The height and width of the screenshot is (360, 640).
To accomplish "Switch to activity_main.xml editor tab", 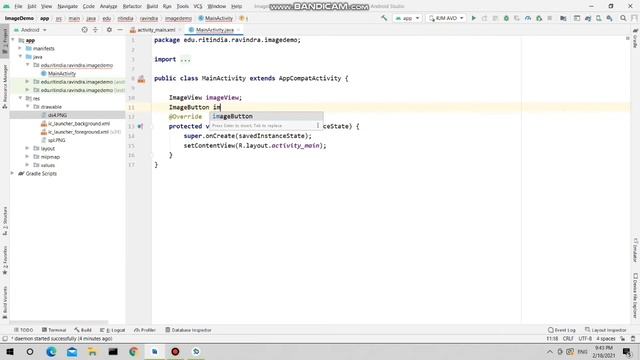I will tap(156, 30).
